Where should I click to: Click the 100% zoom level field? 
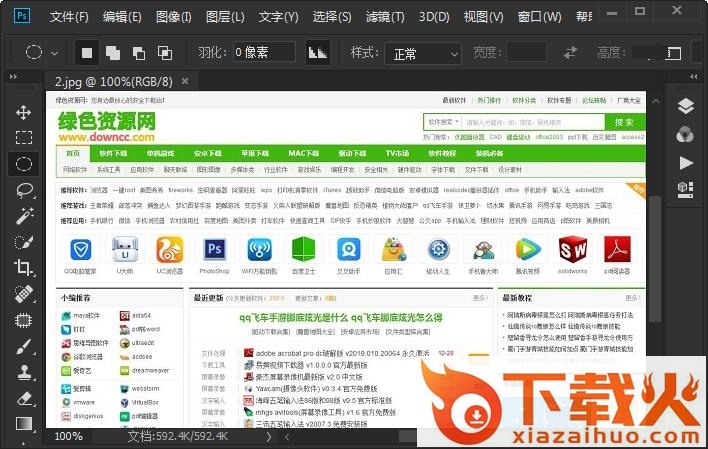tap(69, 437)
